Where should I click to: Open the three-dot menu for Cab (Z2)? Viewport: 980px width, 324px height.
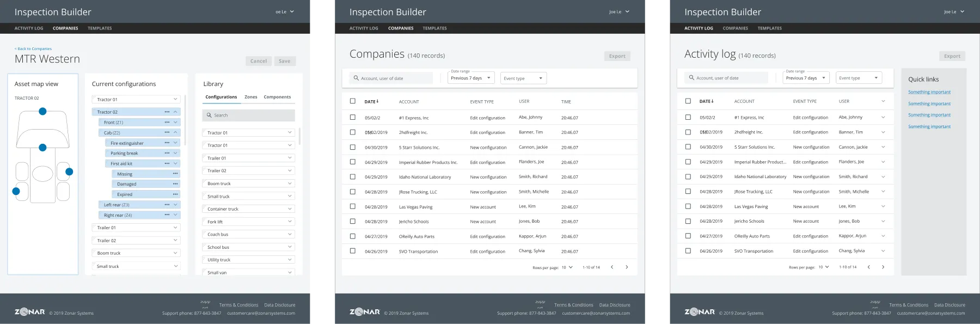[x=167, y=132]
